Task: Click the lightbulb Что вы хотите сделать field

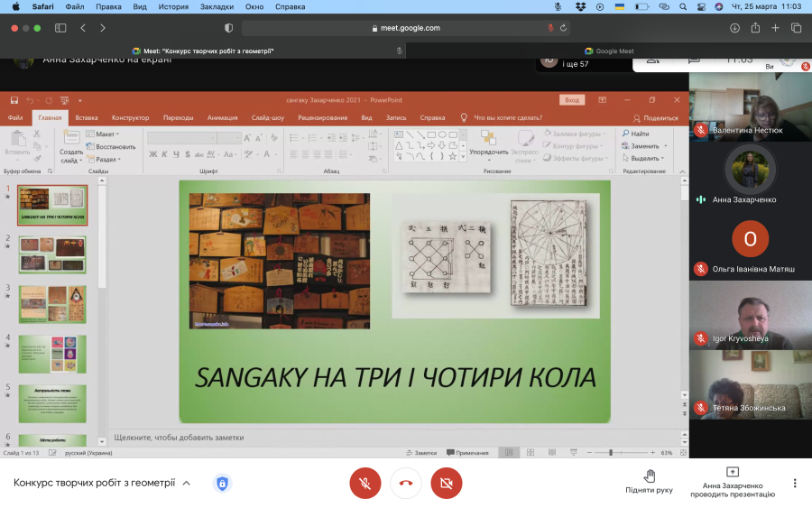Action: 502,117
